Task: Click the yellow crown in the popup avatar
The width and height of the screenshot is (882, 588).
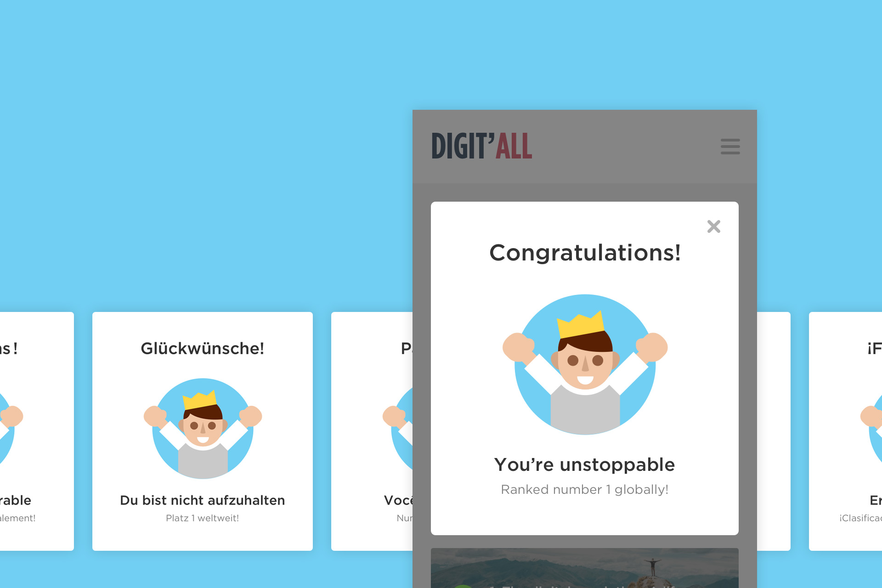Action: point(581,325)
